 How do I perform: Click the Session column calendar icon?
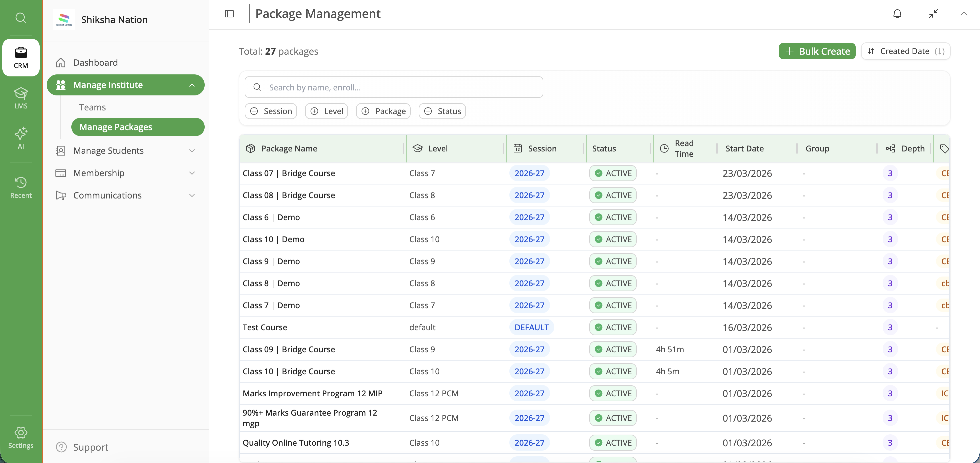pos(517,148)
